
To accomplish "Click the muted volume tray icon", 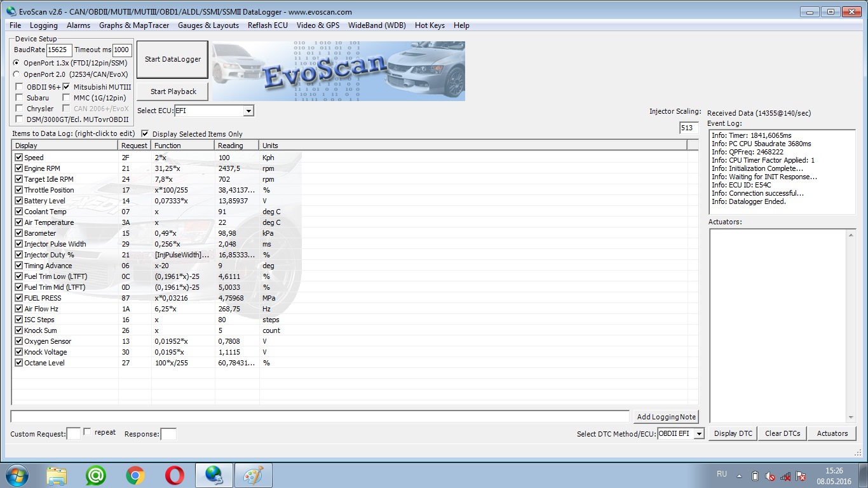I will pos(770,475).
